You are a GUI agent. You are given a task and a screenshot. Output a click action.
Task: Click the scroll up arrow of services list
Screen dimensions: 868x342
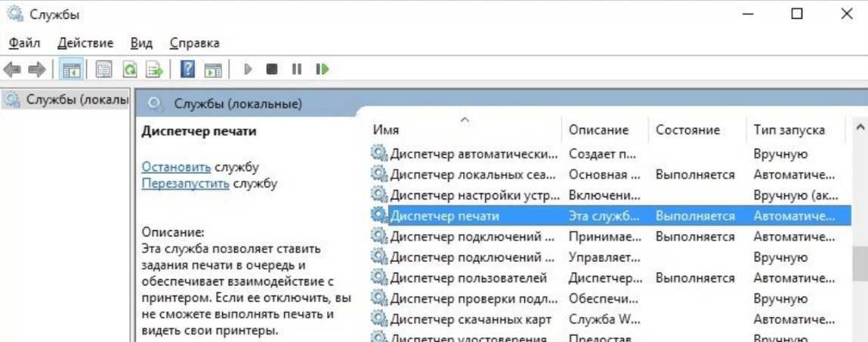pyautogui.click(x=860, y=129)
